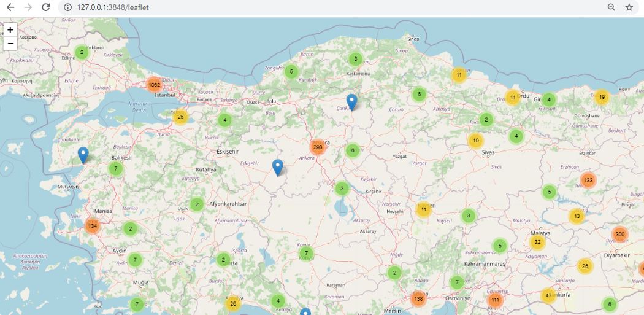Open the 26 cluster at Antalya
The image size is (644, 315).
click(x=233, y=304)
